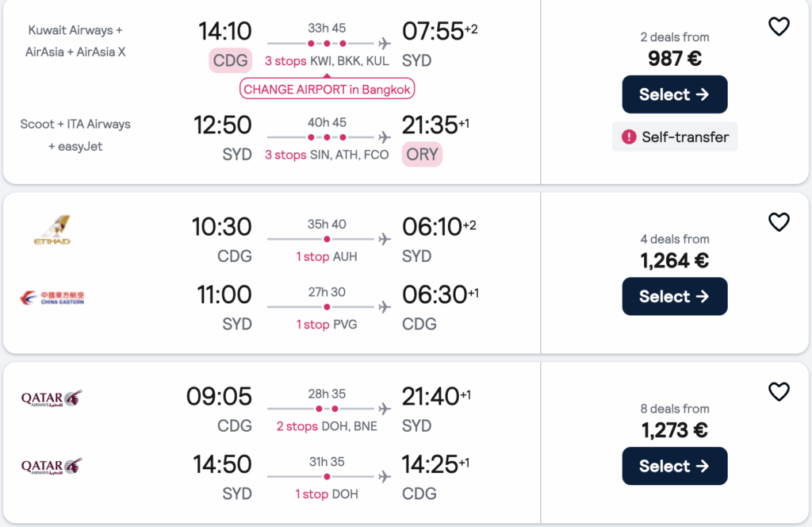Click the 1 stop AUH label
This screenshot has width=812, height=527.
tap(327, 256)
